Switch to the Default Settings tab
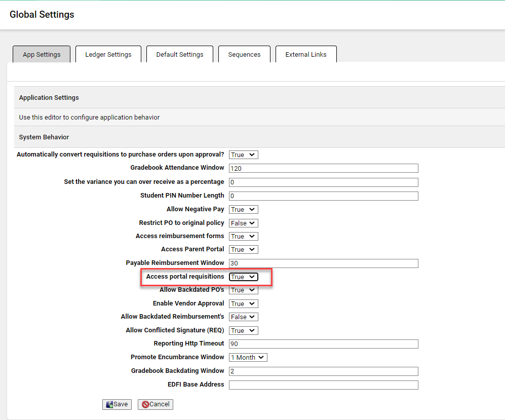 click(x=179, y=54)
